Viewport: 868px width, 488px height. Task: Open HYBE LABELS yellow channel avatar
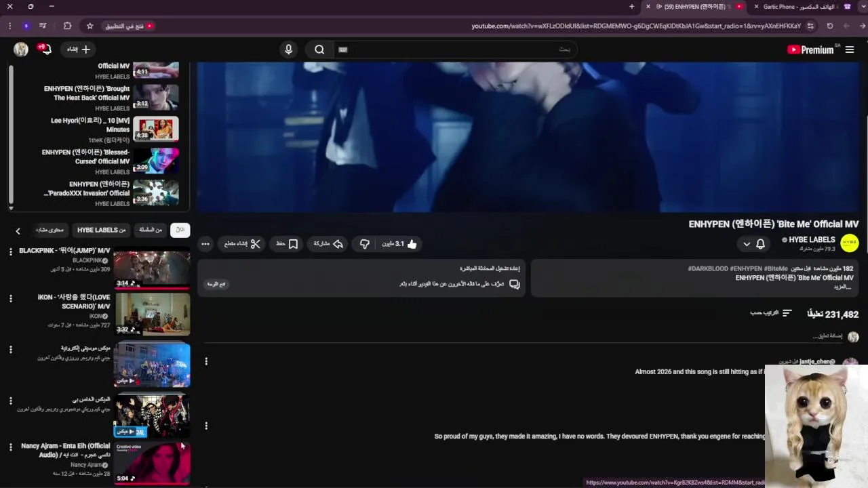849,243
